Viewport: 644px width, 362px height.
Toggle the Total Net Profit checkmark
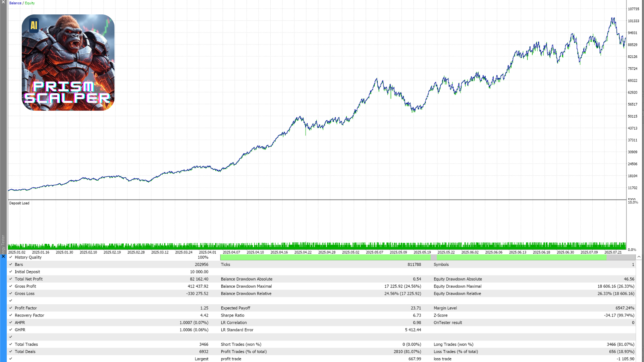[11, 279]
